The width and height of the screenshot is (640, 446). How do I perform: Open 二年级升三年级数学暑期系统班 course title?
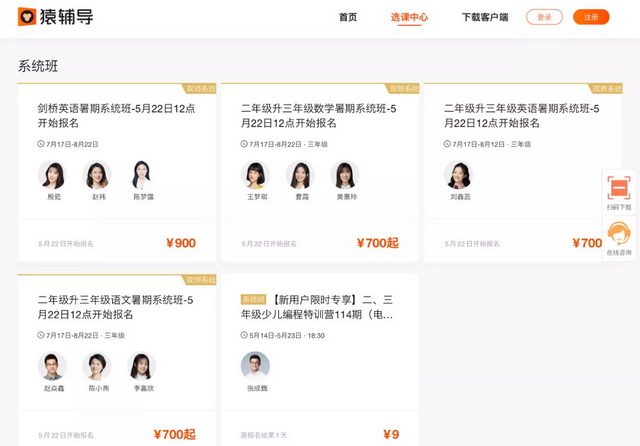coord(318,116)
